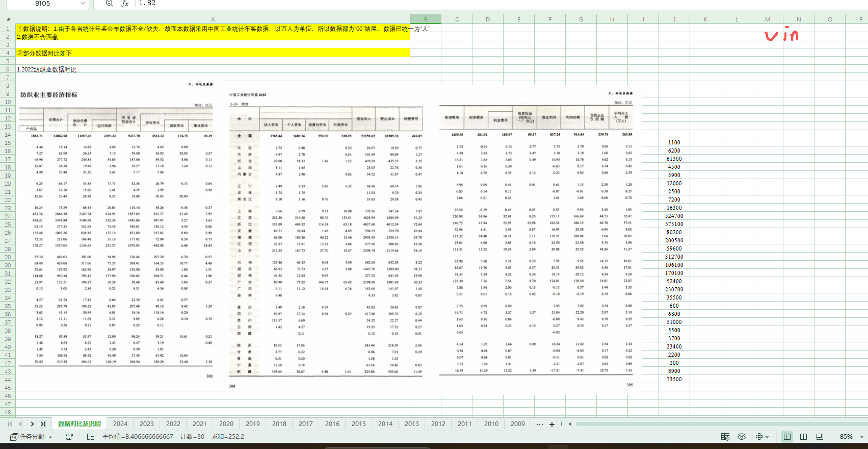Click the 平均值 average value in status bar
Screen dimensions: 868x449
pos(138,437)
